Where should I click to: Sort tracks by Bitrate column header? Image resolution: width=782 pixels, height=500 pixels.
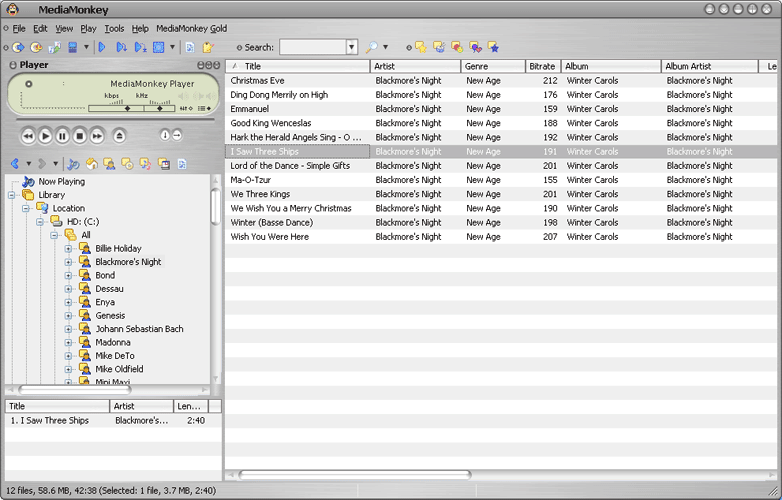(x=543, y=66)
